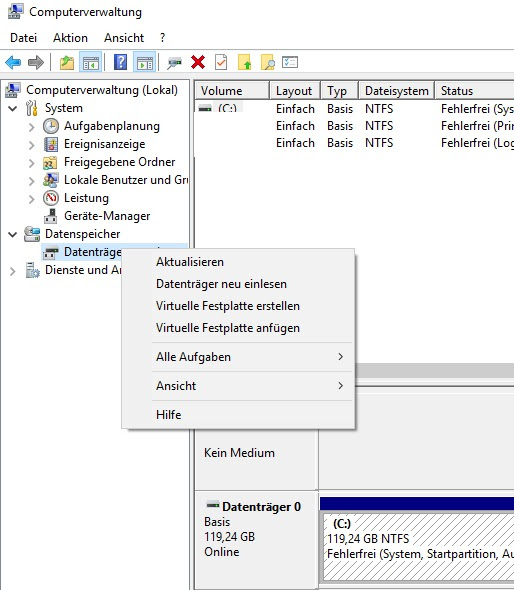Click the red X delete icon
The height and width of the screenshot is (590, 514).
198,62
